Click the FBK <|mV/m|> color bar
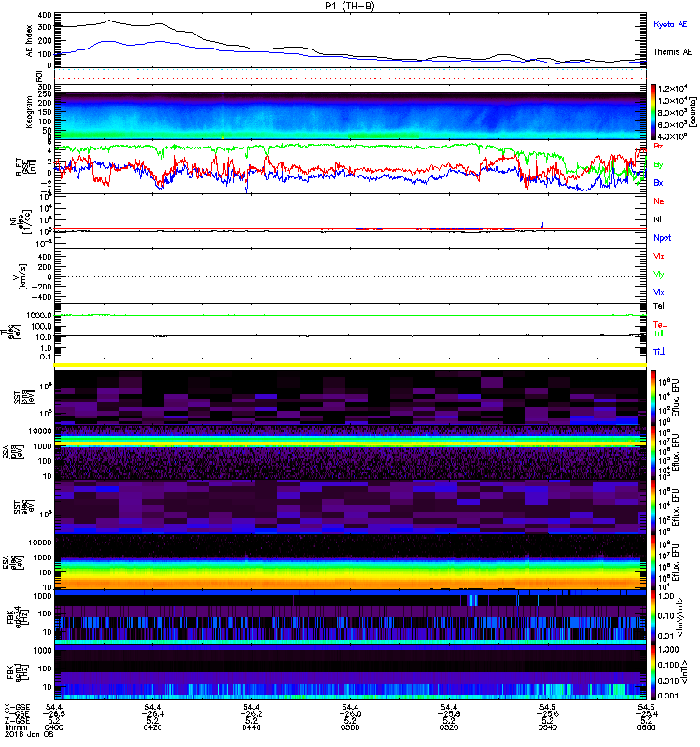 [x=653, y=617]
